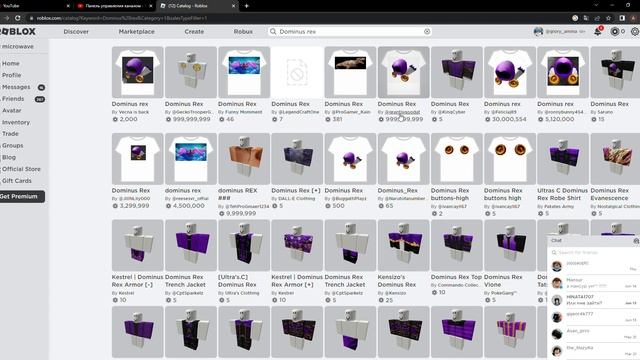Viewport: 640px width, 360px height.
Task: Click the Roblox logo
Action: click(x=18, y=31)
